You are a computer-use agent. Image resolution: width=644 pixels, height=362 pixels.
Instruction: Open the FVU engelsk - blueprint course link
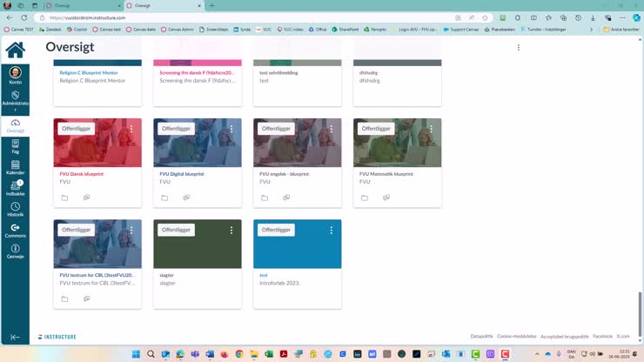285,174
